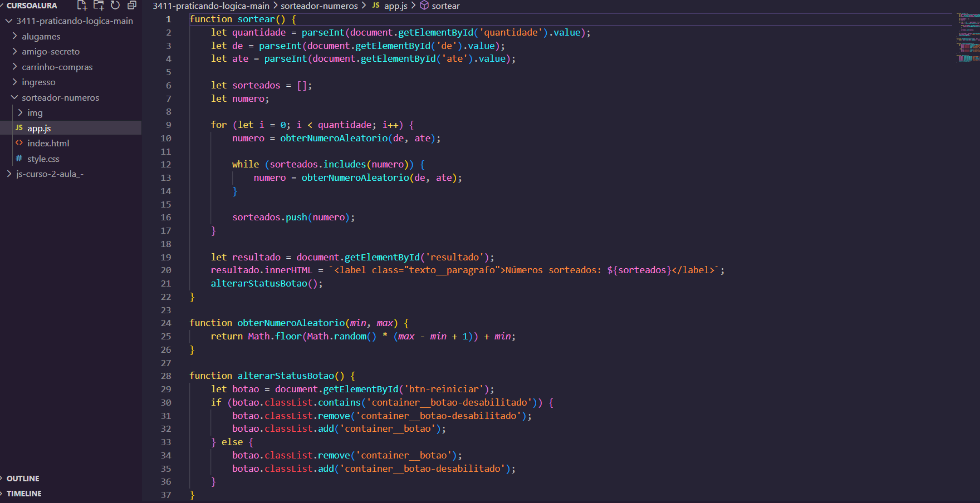980x503 pixels.
Task: Click 'let sorteados = [];' line
Action: (262, 85)
